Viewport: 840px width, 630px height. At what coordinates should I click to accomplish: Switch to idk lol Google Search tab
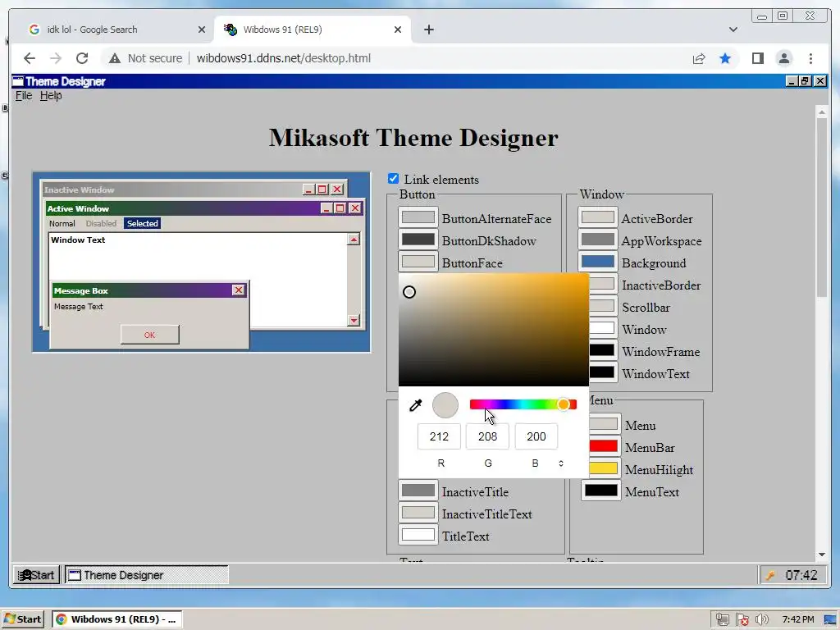pyautogui.click(x=116, y=30)
